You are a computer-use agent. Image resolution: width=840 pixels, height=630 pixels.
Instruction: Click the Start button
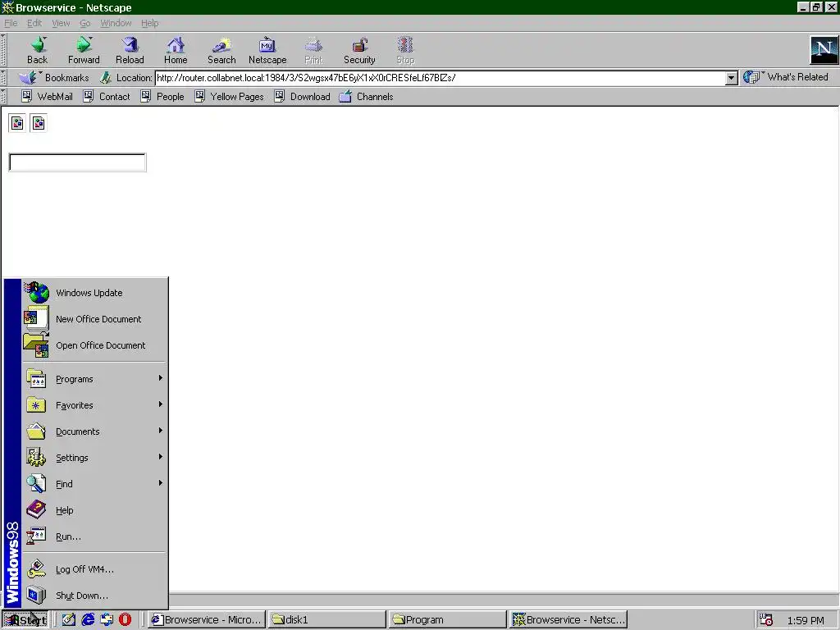click(25, 620)
